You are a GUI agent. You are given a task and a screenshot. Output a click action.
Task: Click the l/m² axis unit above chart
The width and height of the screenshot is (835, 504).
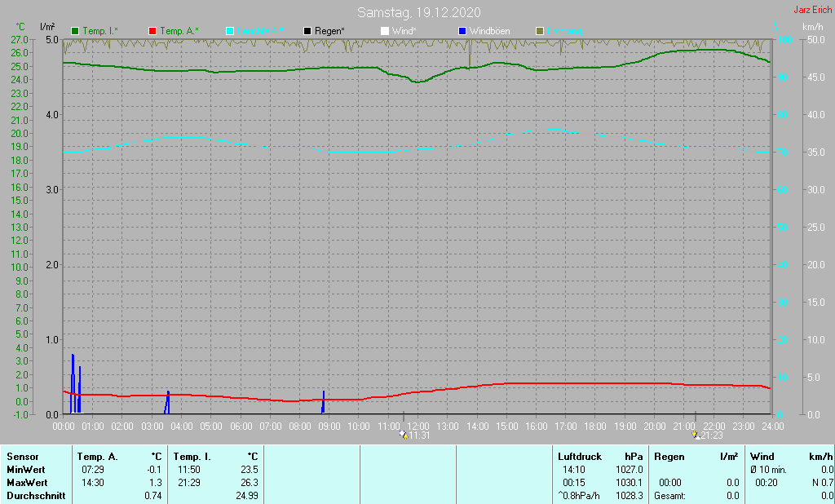47,26
